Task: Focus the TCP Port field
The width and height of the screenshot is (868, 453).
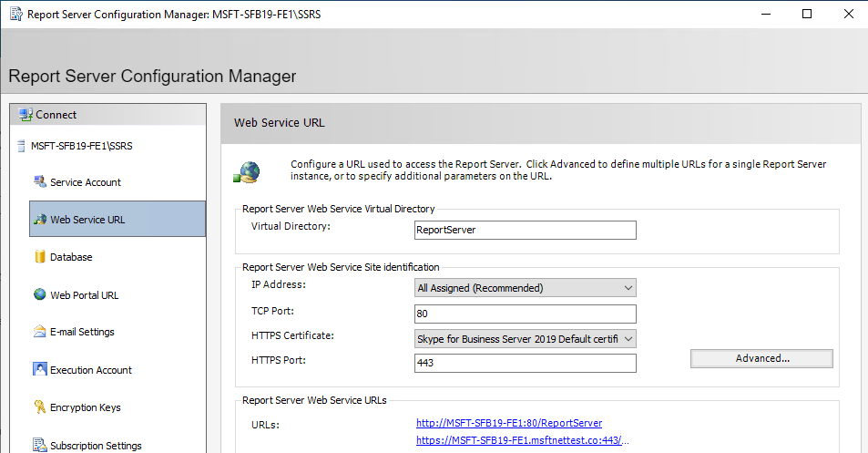Action: click(525, 314)
